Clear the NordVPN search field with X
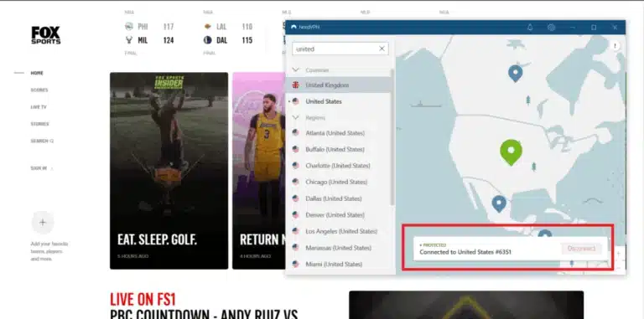644x319 pixels. click(x=382, y=49)
